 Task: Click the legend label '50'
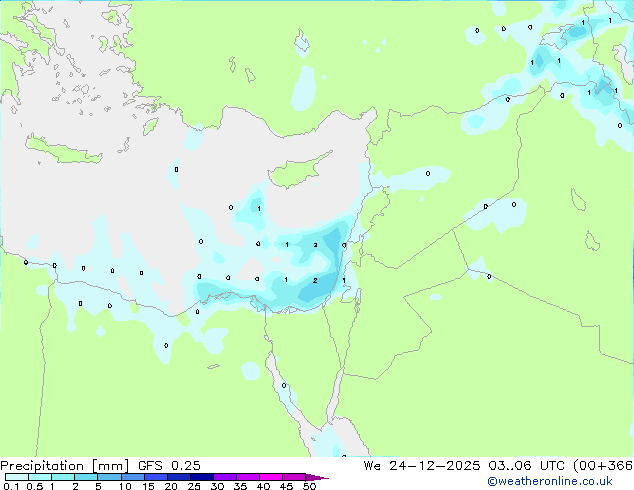(x=309, y=486)
